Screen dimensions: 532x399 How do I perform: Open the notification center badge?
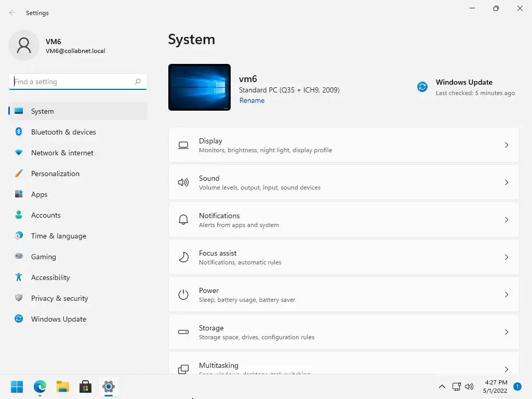pyautogui.click(x=517, y=387)
